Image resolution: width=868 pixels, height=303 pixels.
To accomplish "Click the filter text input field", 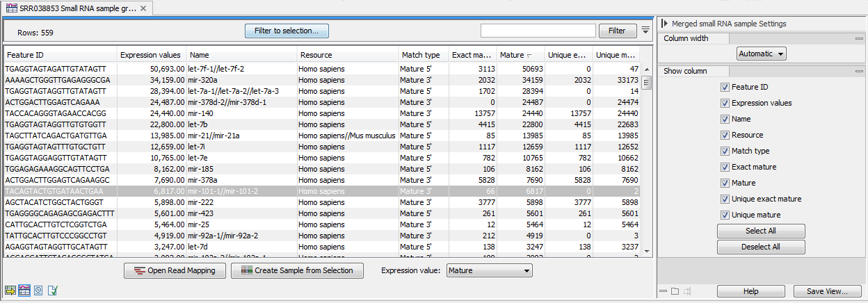I will tap(538, 31).
